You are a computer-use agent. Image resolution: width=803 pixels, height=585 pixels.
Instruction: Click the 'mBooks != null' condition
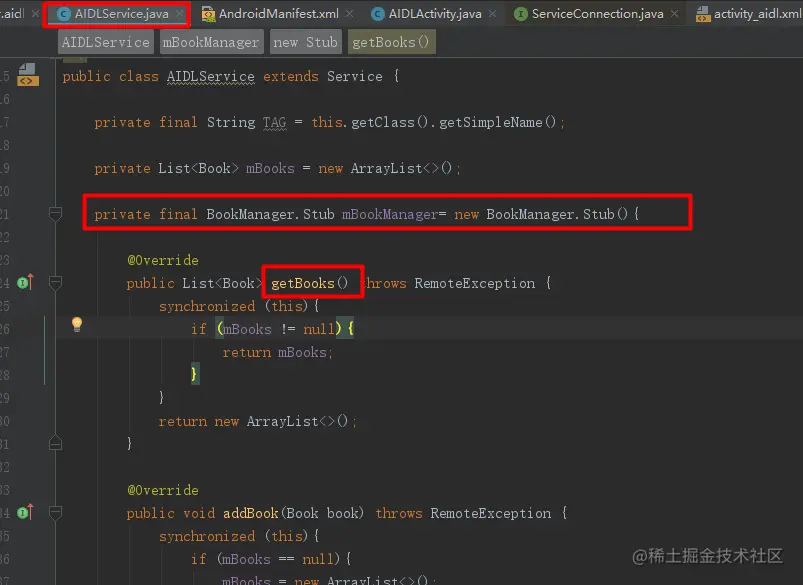279,329
